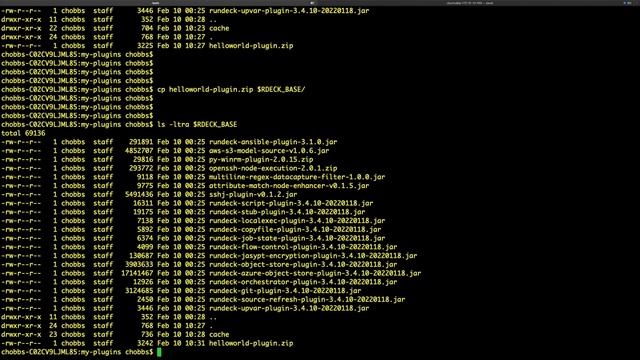
Task: Select the 'ls -ltra $RDECK_BASE' command text
Action: [197, 124]
